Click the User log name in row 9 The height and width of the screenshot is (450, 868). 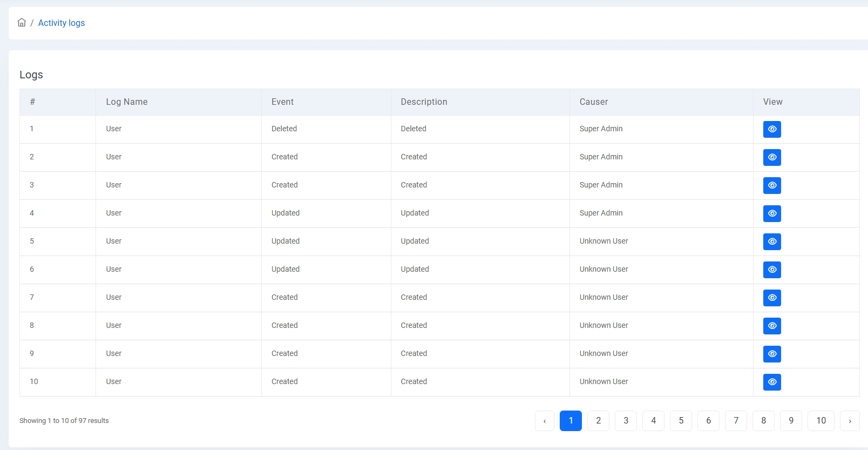pos(113,353)
